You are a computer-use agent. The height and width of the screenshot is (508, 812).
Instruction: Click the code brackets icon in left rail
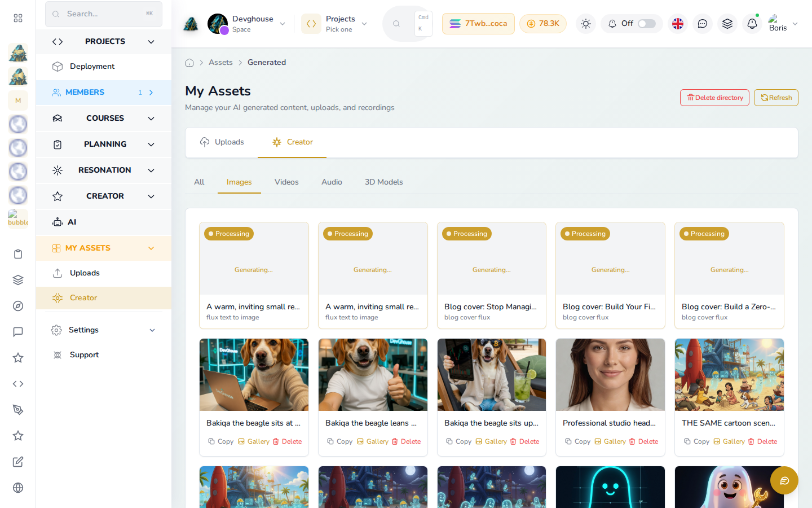(x=18, y=384)
